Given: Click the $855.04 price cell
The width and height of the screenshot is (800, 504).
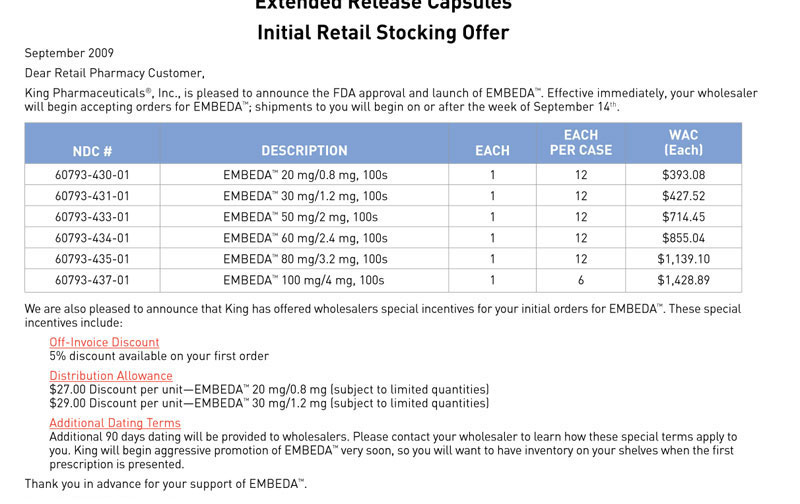Looking at the screenshot, I should [x=683, y=238].
